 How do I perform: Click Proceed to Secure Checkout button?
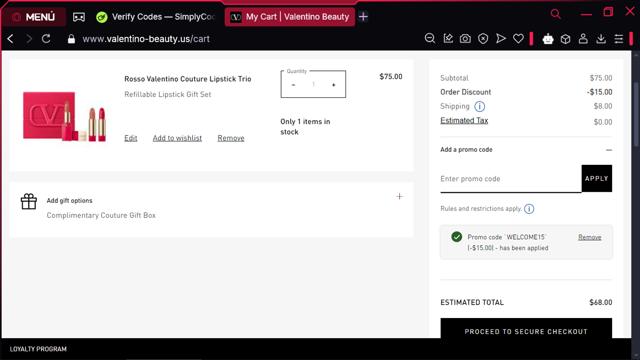[526, 328]
